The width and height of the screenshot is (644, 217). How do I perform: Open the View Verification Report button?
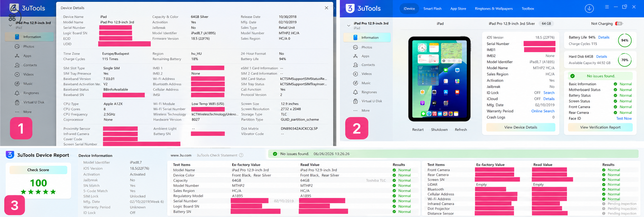click(x=600, y=127)
